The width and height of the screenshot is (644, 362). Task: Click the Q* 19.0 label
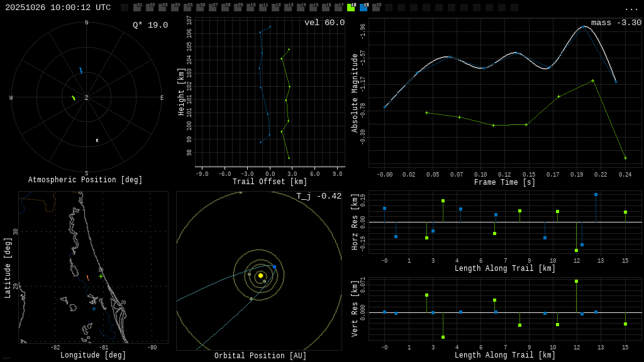tap(150, 25)
